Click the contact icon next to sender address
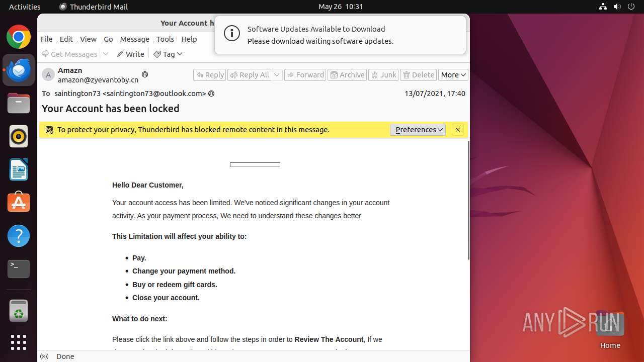 coord(145,74)
